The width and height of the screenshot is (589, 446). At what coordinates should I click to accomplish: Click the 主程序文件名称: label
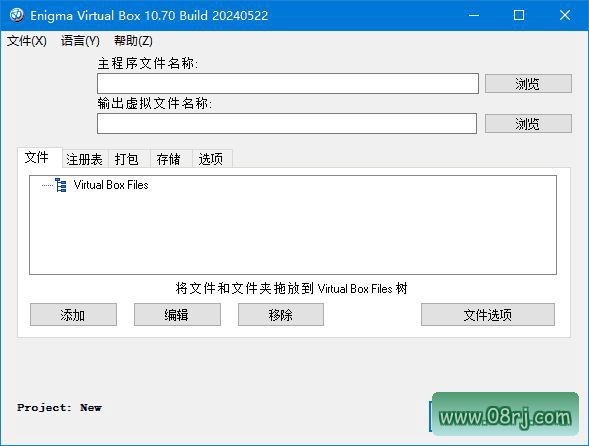pos(148,63)
